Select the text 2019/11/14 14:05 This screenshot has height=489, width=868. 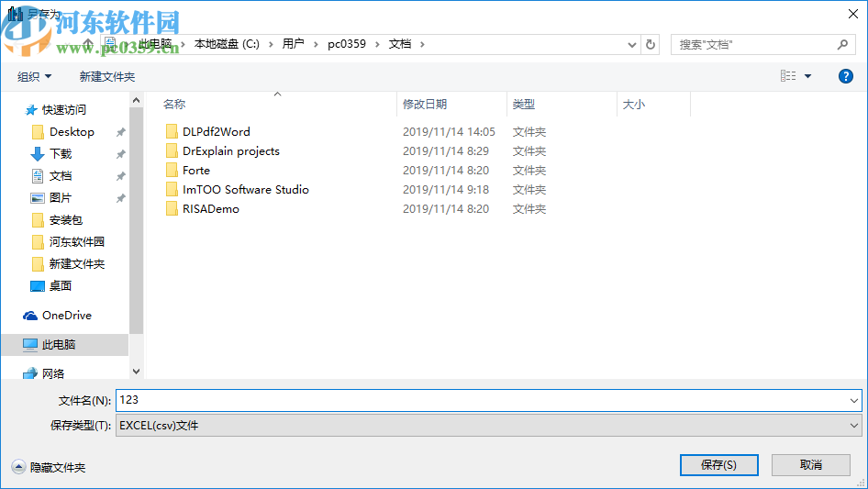coord(449,132)
